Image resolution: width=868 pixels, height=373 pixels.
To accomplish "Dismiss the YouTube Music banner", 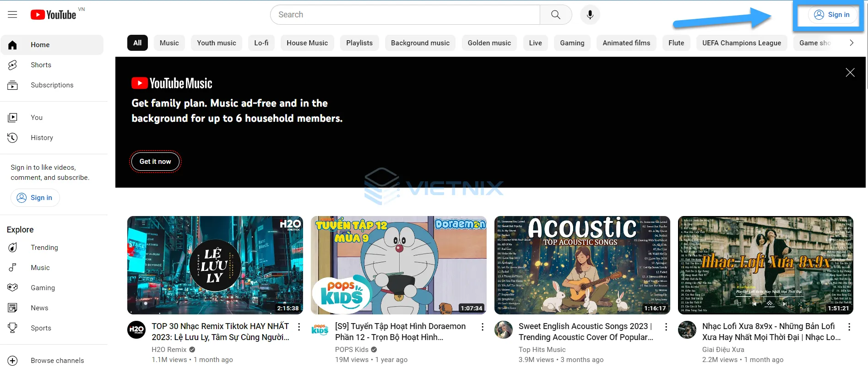I will (850, 72).
